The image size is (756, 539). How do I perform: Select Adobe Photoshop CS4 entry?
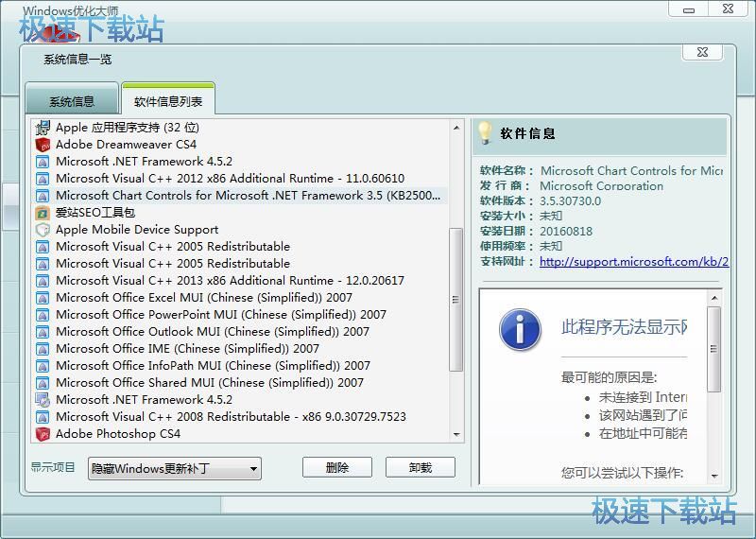[117, 434]
